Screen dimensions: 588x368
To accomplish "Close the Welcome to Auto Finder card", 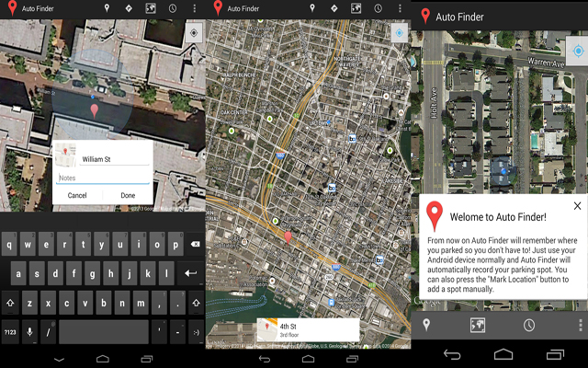I will [x=578, y=206].
